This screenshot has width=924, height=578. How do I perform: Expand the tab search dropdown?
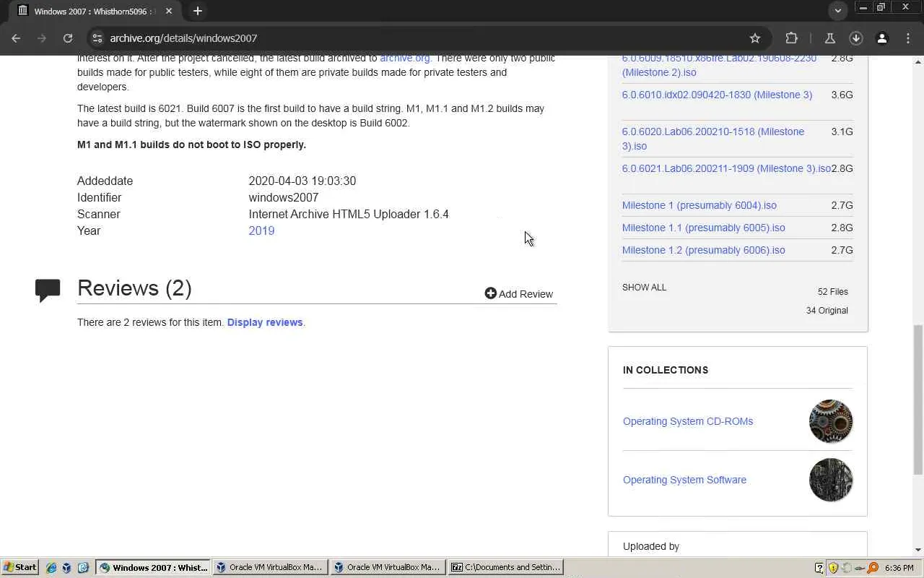coord(838,11)
